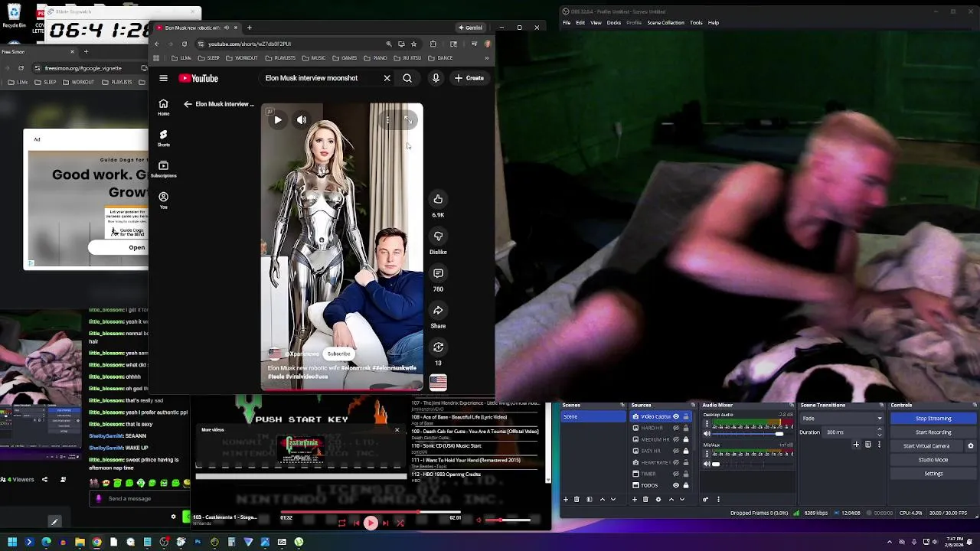This screenshot has width=980, height=551.
Task: Open the YouTube hamburger guide menu
Action: point(163,78)
